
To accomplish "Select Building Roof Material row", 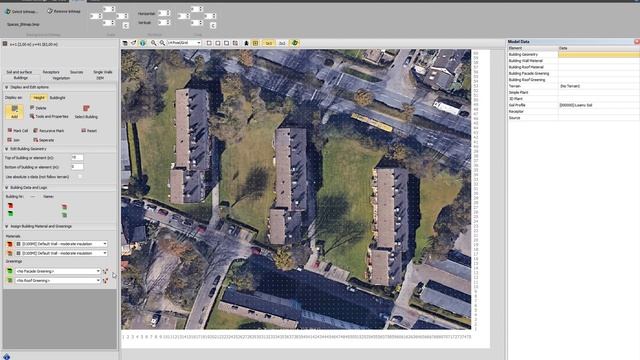I will pos(573,67).
